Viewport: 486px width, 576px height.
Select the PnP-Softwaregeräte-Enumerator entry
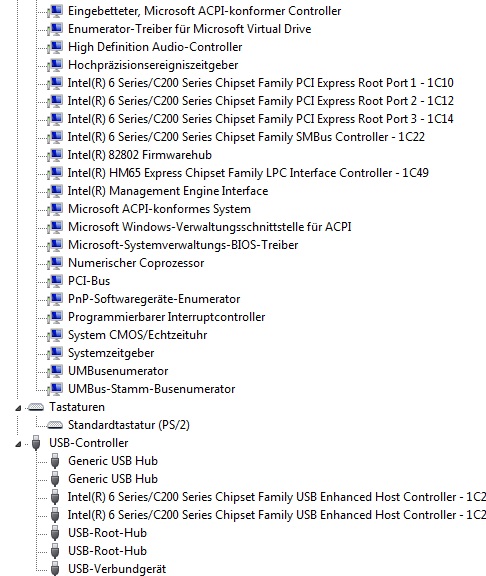pos(154,299)
